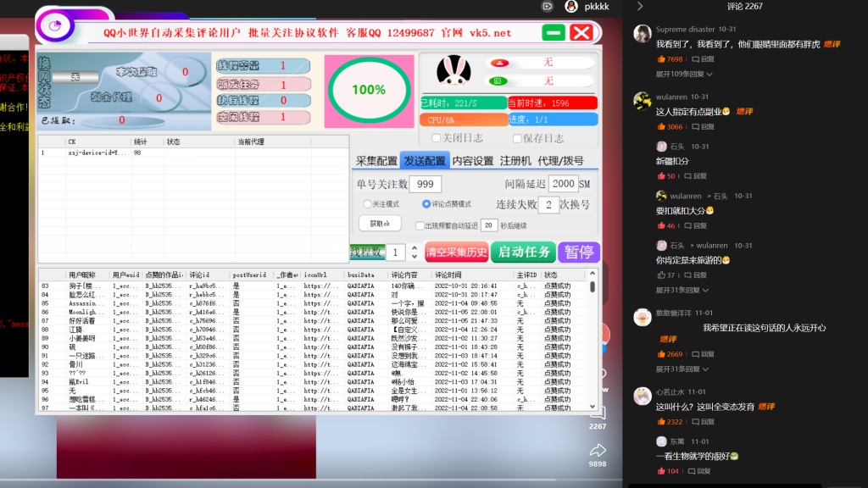Click the 单号关注数 input showing 999
Screen dimensions: 868x488
[424, 184]
